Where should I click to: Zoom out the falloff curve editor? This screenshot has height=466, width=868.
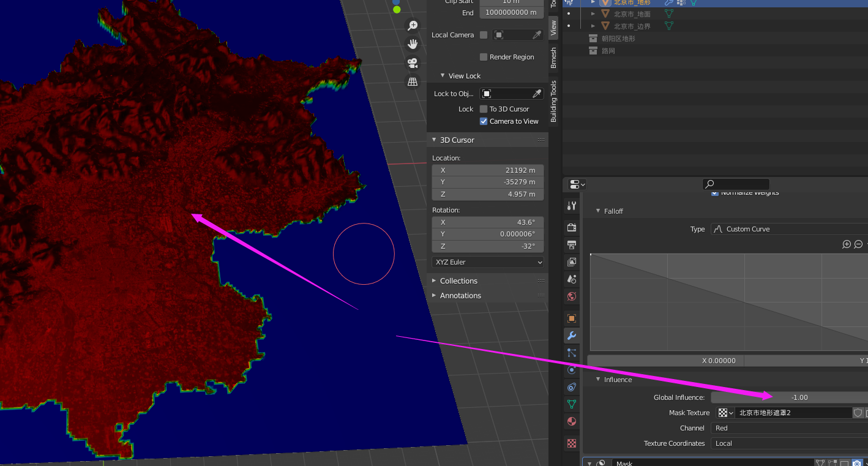[858, 244]
